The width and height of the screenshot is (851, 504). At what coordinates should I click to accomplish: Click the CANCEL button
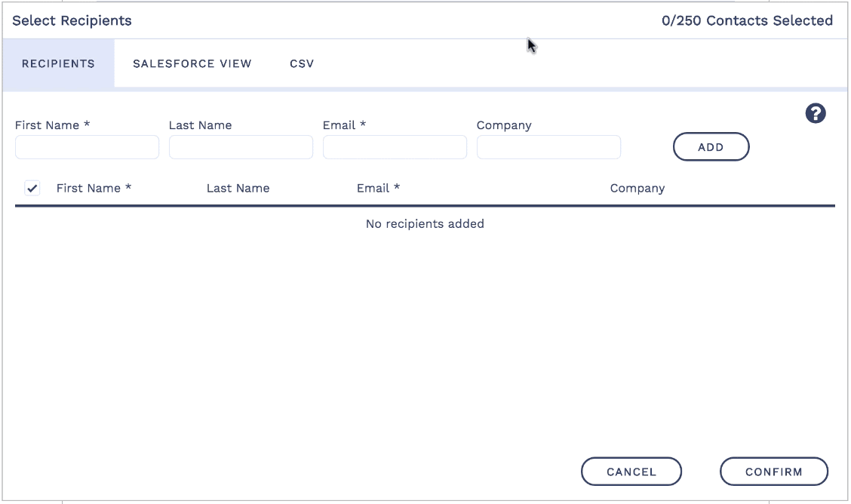coord(631,472)
